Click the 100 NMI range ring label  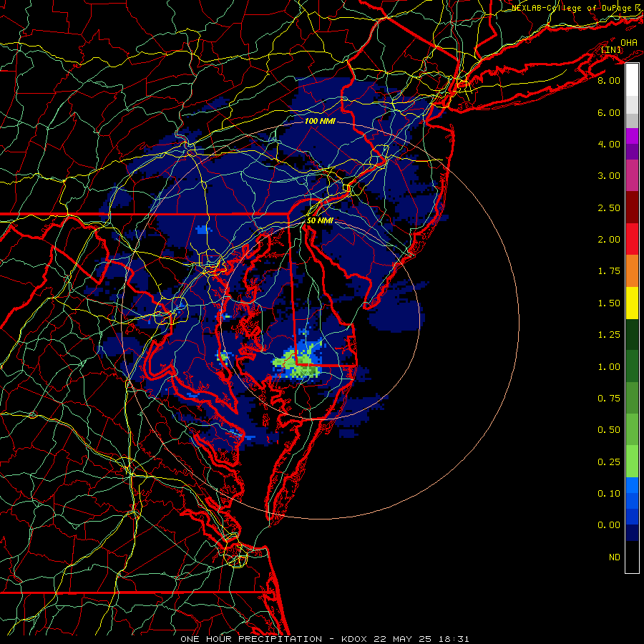[x=320, y=121]
